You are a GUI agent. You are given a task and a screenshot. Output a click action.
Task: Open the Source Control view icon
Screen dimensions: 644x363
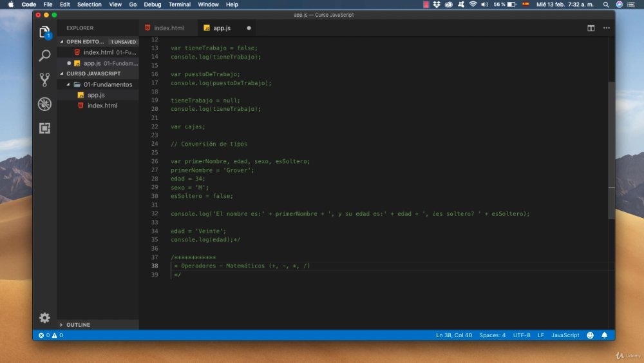(44, 79)
